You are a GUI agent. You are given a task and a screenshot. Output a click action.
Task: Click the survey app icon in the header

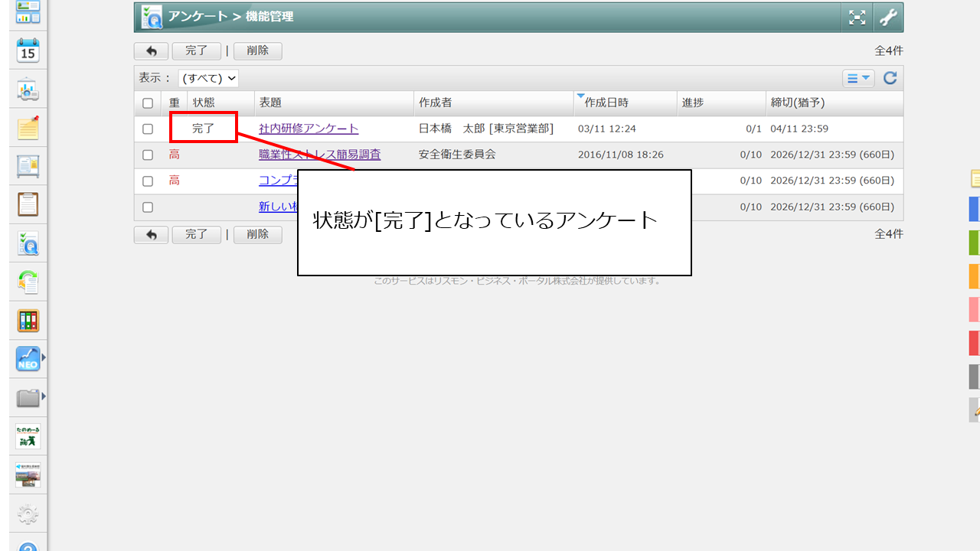(152, 17)
